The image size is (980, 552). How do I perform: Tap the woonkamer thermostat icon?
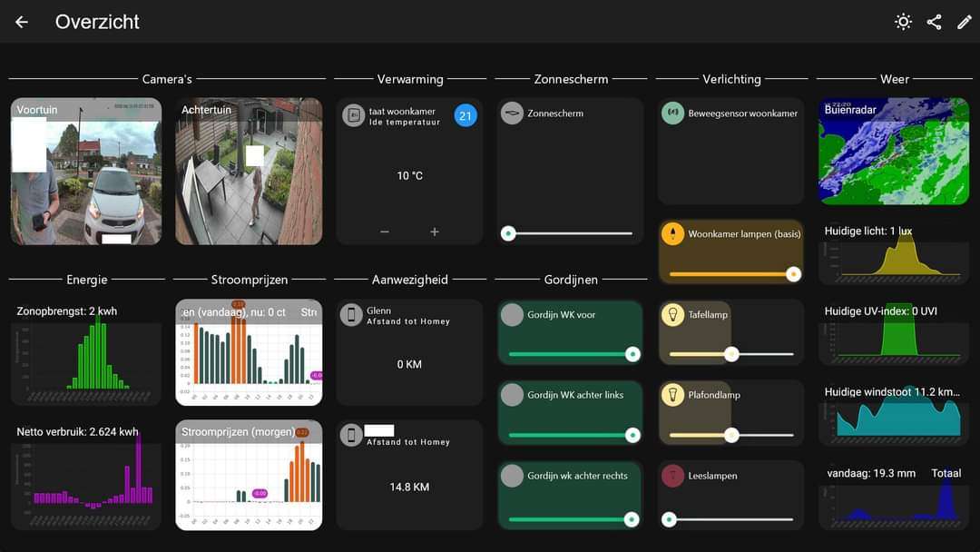[x=353, y=115]
